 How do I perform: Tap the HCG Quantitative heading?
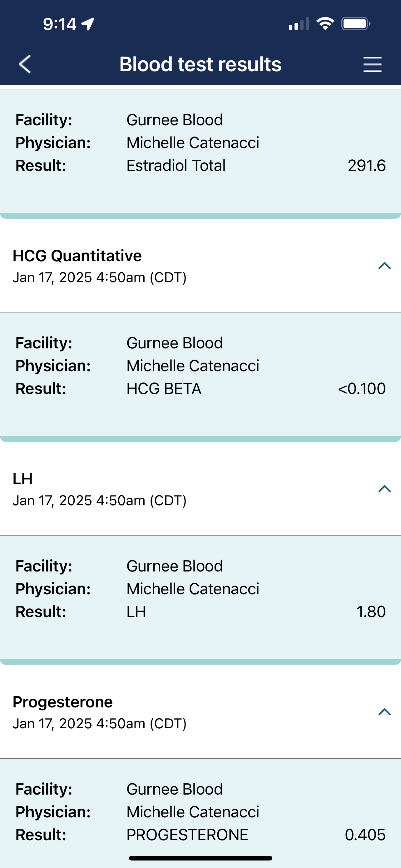[77, 256]
